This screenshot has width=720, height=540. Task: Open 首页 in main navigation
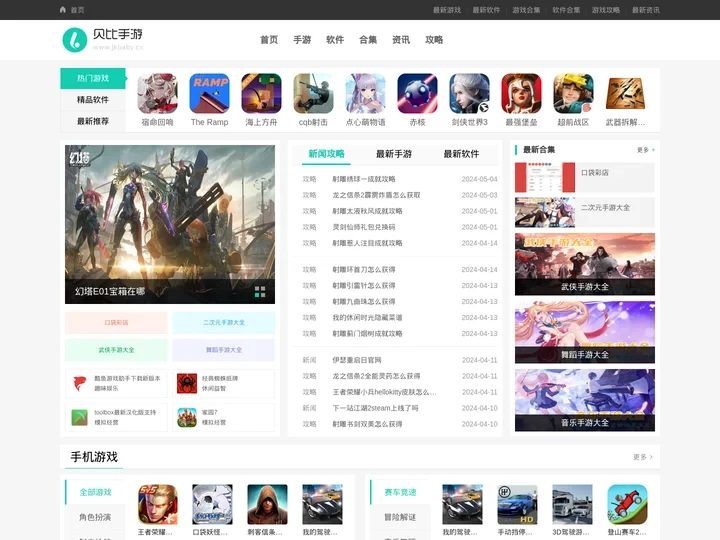pyautogui.click(x=269, y=40)
